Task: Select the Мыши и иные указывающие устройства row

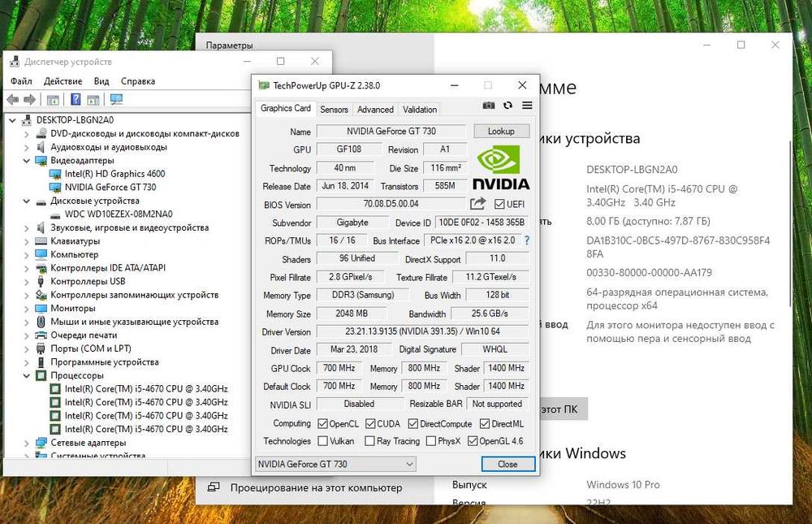Action: click(x=134, y=322)
